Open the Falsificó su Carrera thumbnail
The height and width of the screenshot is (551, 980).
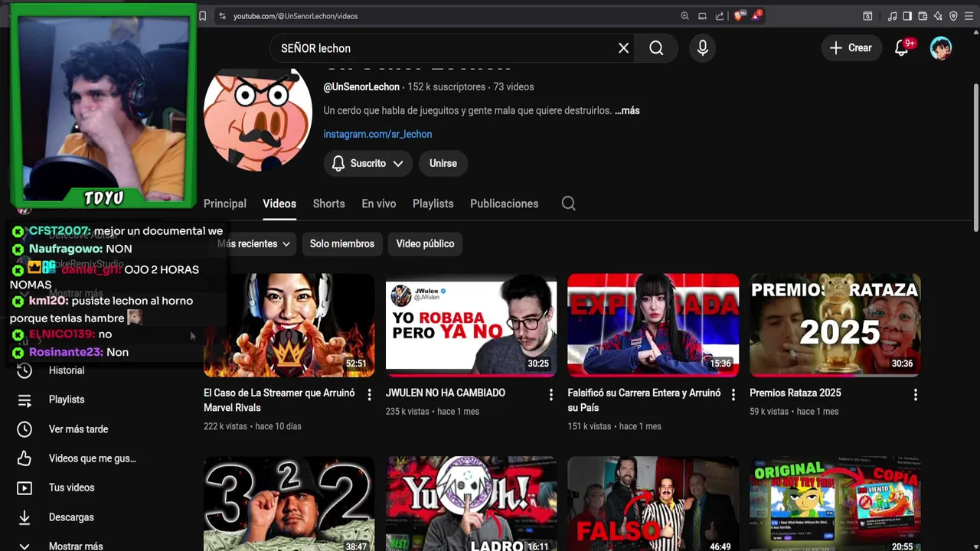653,324
